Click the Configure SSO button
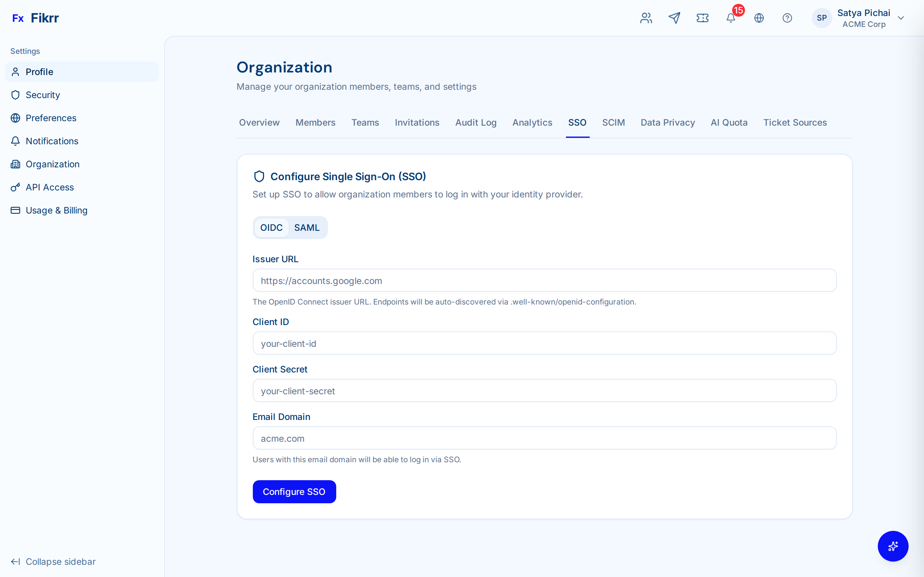924x577 pixels. (294, 491)
